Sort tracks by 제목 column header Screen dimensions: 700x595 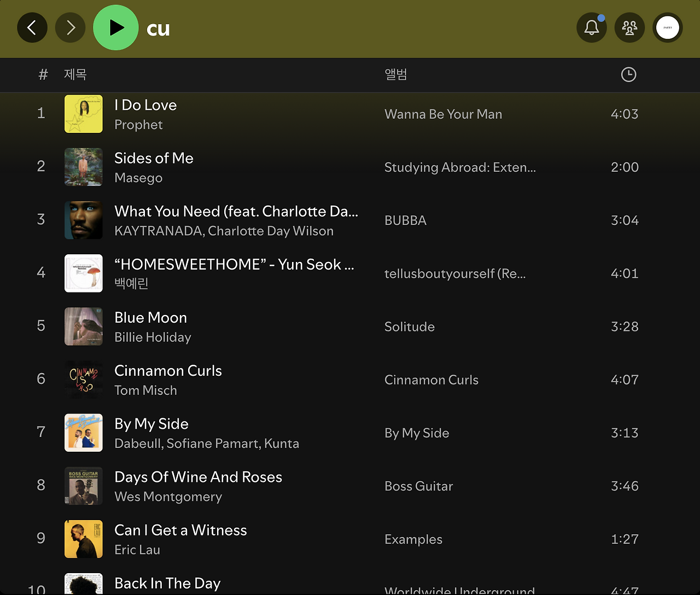(x=75, y=74)
